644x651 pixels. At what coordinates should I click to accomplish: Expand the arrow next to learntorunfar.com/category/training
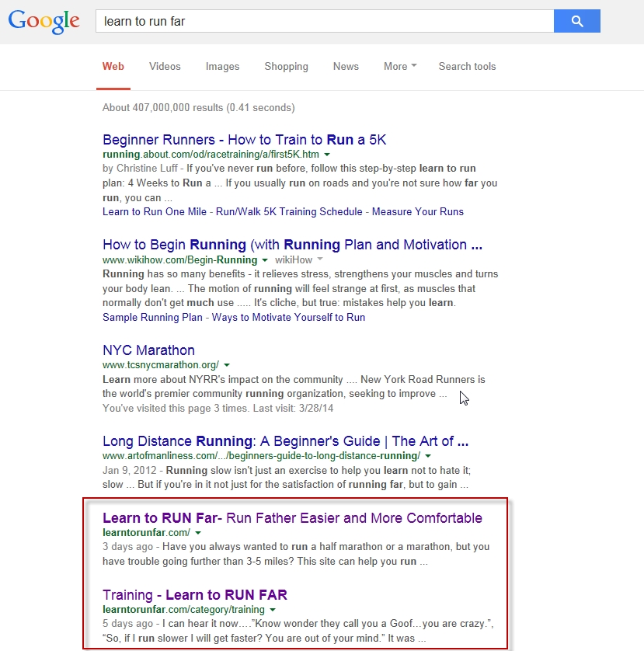pyautogui.click(x=273, y=610)
